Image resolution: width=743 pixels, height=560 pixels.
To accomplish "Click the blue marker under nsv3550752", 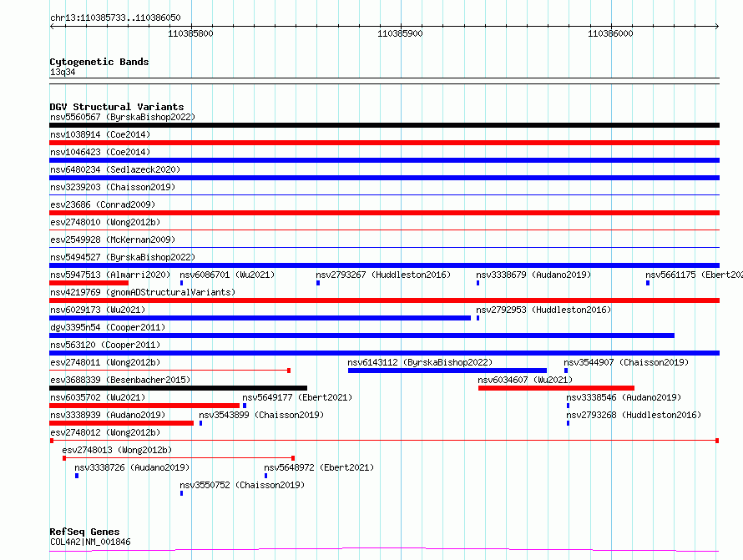I will point(181,493).
